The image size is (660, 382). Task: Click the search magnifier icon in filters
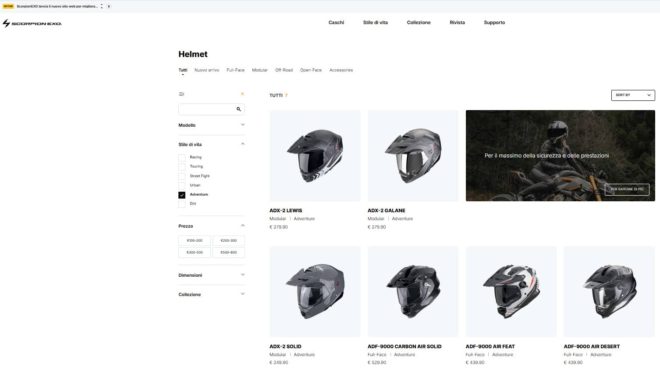pyautogui.click(x=239, y=109)
